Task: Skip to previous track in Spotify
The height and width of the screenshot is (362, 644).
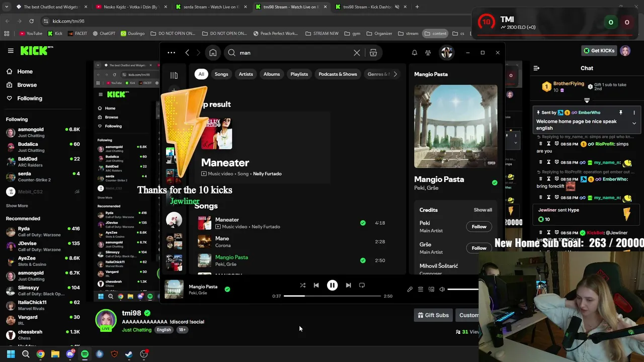Action: (x=316, y=285)
